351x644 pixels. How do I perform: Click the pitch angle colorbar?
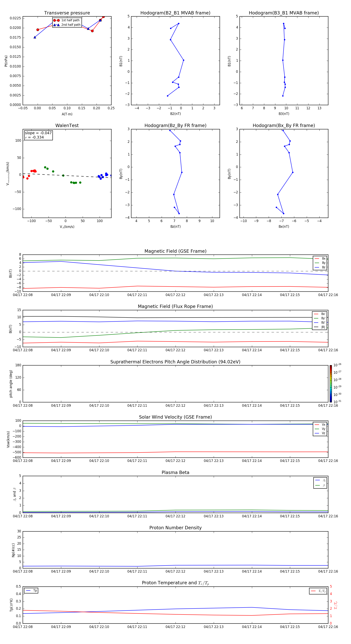pyautogui.click(x=331, y=384)
